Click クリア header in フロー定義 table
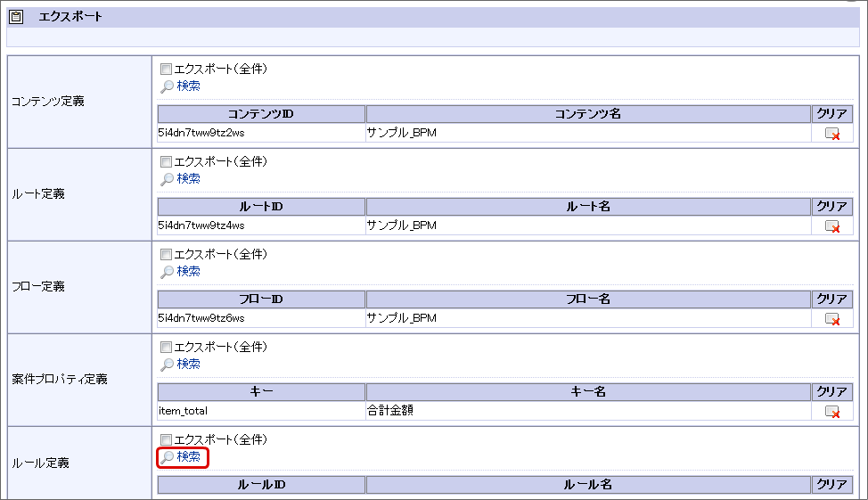This screenshot has width=868, height=500. click(832, 299)
